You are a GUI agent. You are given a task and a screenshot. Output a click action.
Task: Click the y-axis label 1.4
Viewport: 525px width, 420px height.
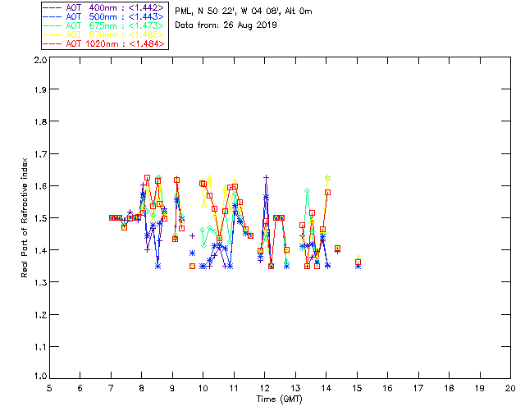tap(40, 250)
